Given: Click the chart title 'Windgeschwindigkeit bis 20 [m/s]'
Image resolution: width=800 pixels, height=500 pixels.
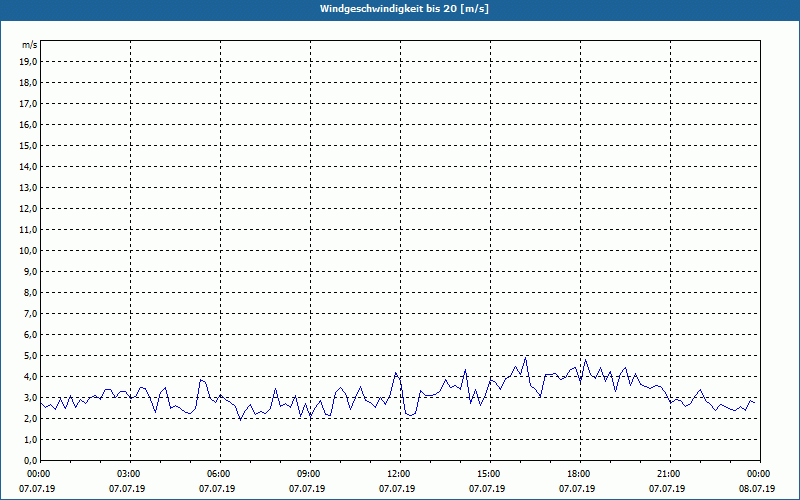Looking at the screenshot, I should (x=404, y=9).
